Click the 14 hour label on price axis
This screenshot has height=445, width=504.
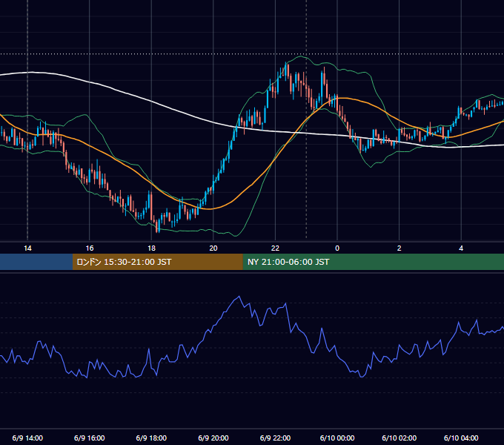coord(27,248)
